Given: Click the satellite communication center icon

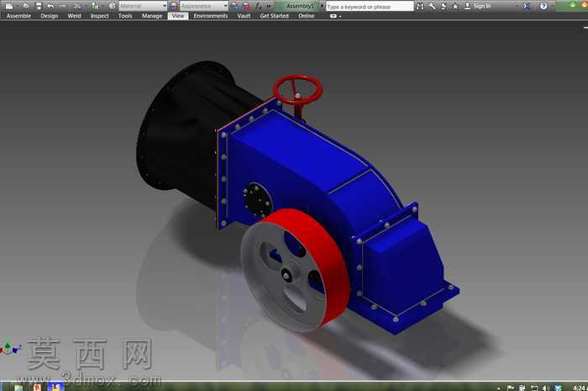Looking at the screenshot, I should tap(444, 6).
